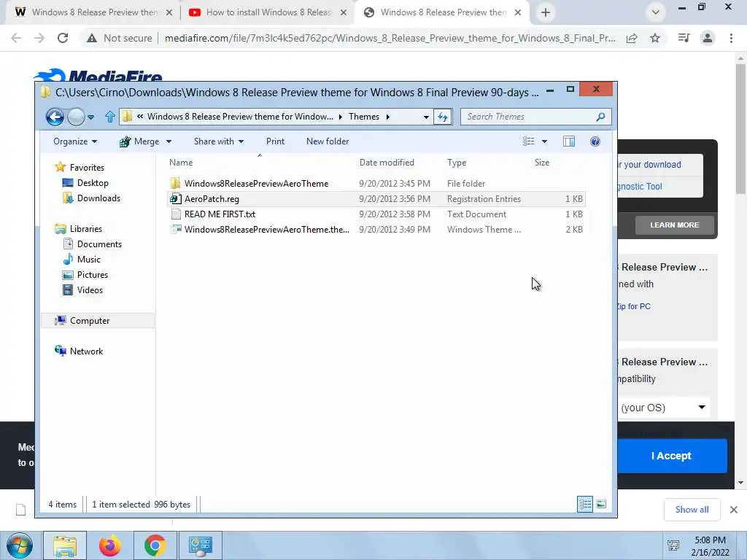Screen dimensions: 747x560
Task: Open Windows Explorer from taskbar
Action: [x=65, y=545]
